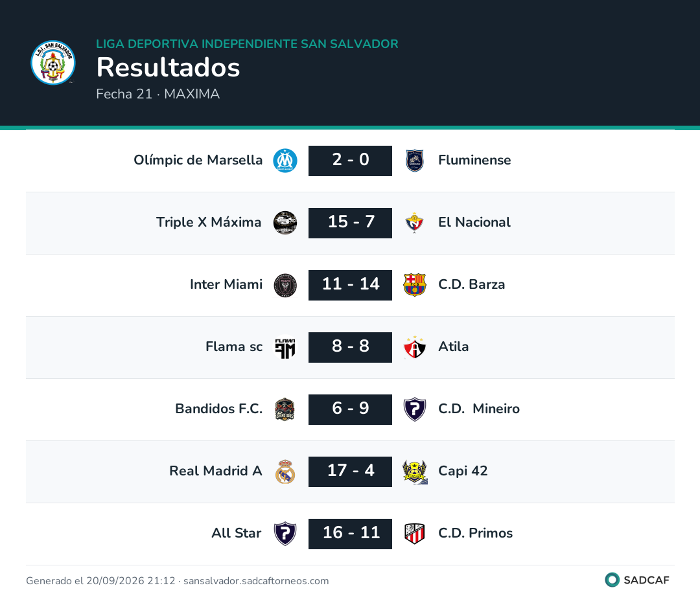The height and width of the screenshot is (614, 700).
Task: Click the Fluminense team badge
Action: (x=415, y=161)
